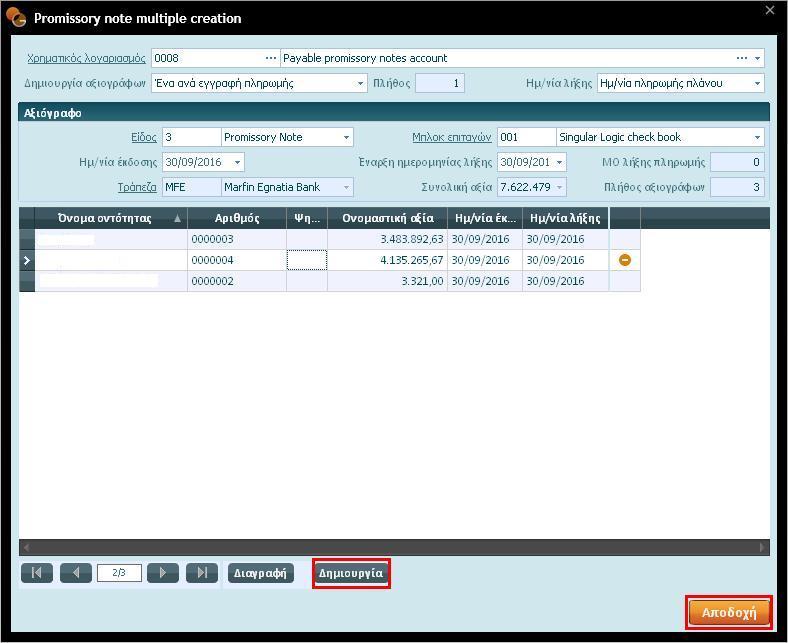Expand the Marfin Egnatia Bank dropdown

tap(346, 188)
